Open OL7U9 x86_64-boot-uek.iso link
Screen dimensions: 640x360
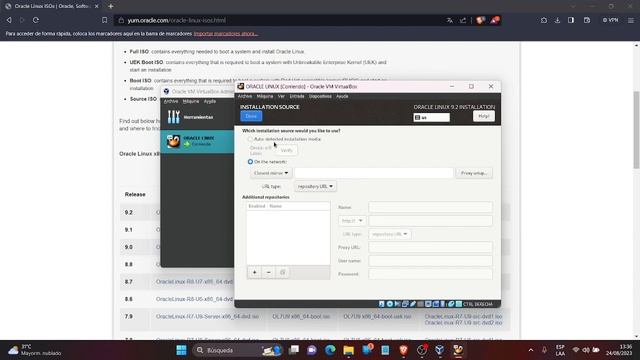click(377, 316)
